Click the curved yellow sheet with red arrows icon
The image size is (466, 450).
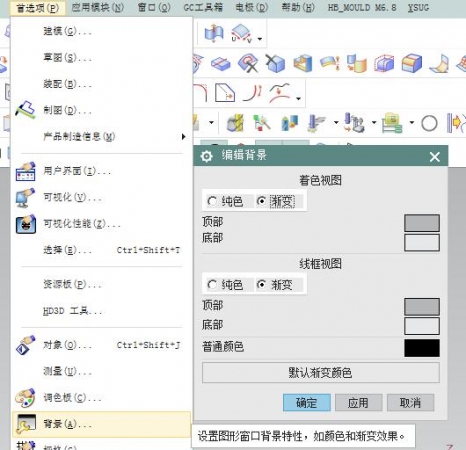tap(330, 63)
